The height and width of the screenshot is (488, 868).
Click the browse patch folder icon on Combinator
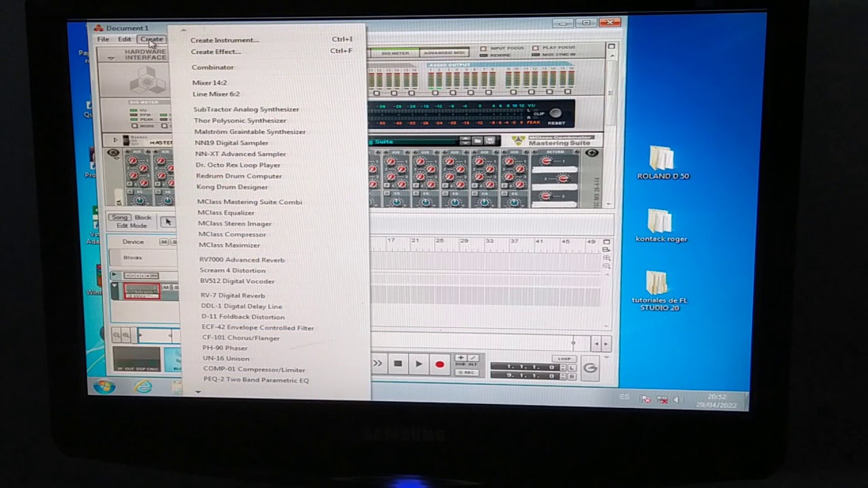pyautogui.click(x=478, y=140)
